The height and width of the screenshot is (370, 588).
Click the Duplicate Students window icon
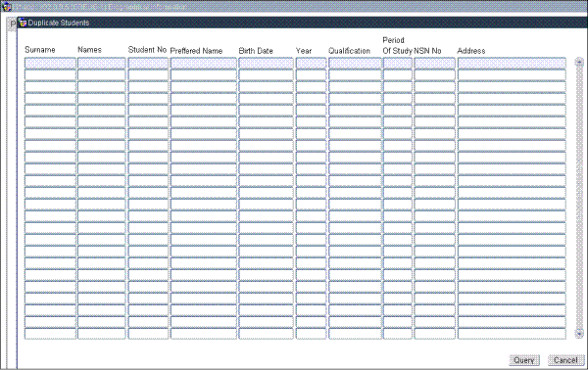point(23,23)
